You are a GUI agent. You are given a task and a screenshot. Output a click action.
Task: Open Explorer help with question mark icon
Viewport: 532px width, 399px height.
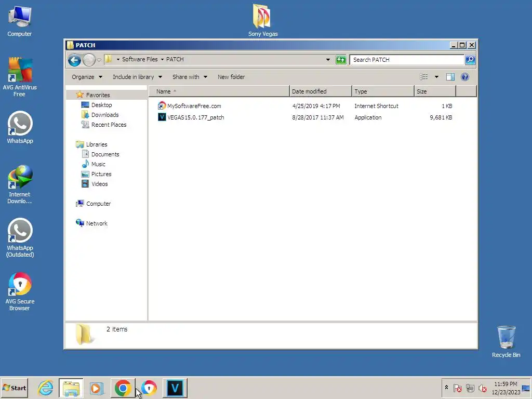[465, 77]
